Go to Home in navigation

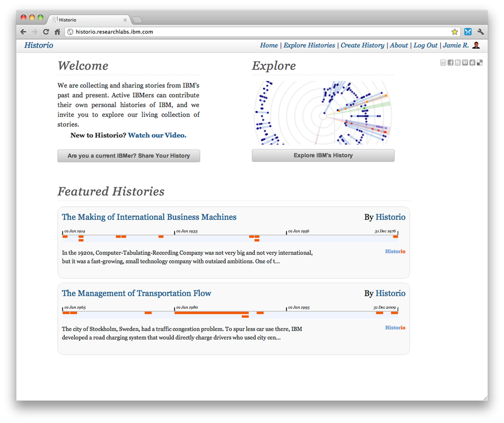pos(269,45)
